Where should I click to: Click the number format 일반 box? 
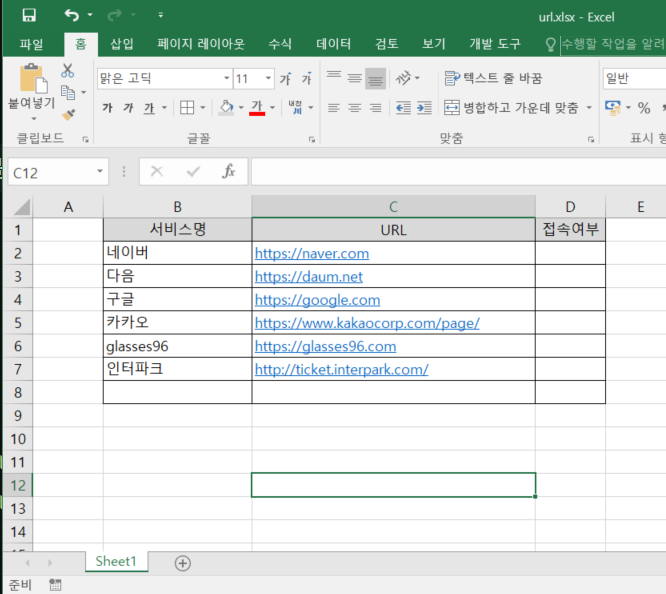635,79
